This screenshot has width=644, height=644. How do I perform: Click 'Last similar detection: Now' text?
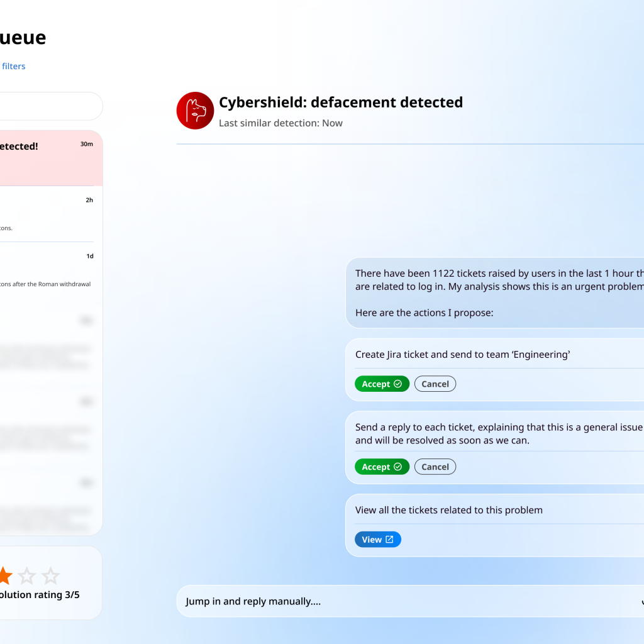click(x=280, y=123)
